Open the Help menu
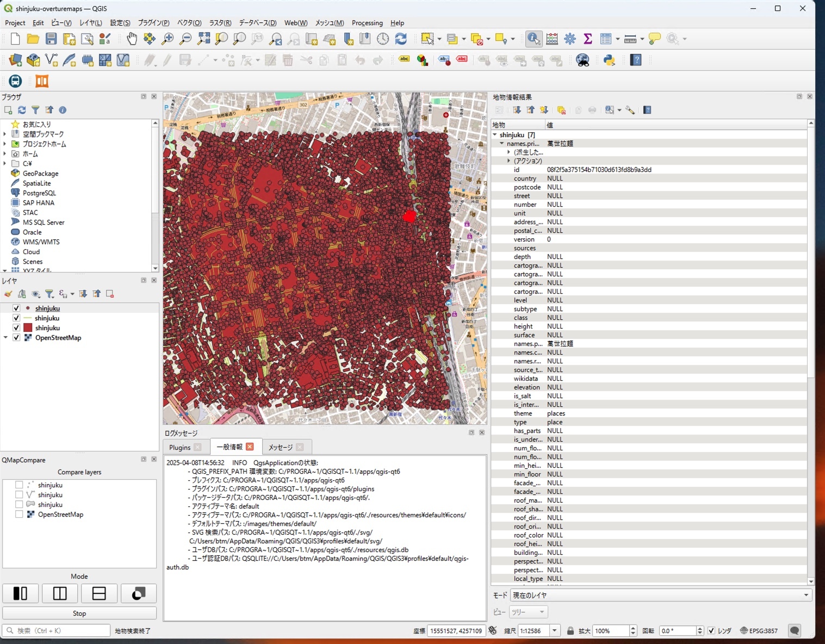825x644 pixels. pos(397,23)
